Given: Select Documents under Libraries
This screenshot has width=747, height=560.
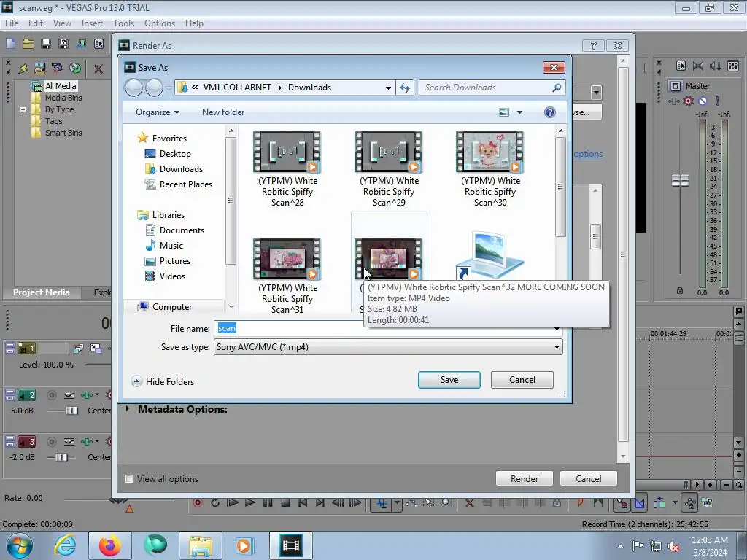Looking at the screenshot, I should pos(175,230).
